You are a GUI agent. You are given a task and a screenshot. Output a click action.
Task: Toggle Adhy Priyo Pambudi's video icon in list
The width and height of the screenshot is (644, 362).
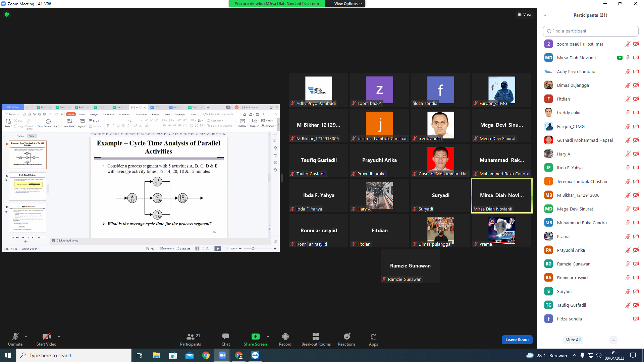coord(636,71)
